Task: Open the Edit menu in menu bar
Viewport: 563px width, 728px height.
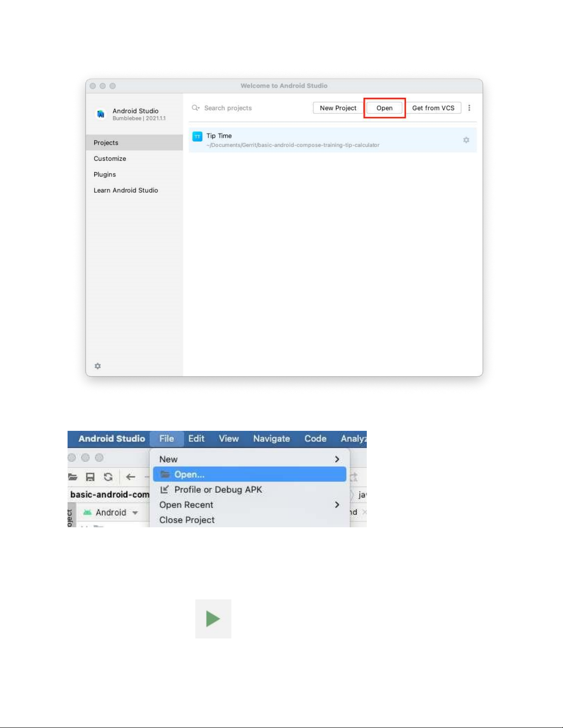Action: click(196, 439)
